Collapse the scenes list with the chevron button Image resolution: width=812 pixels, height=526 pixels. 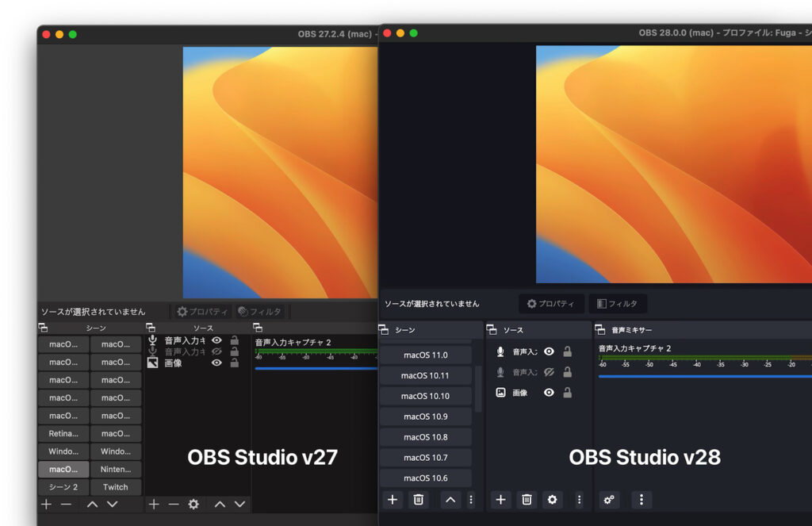[450, 500]
